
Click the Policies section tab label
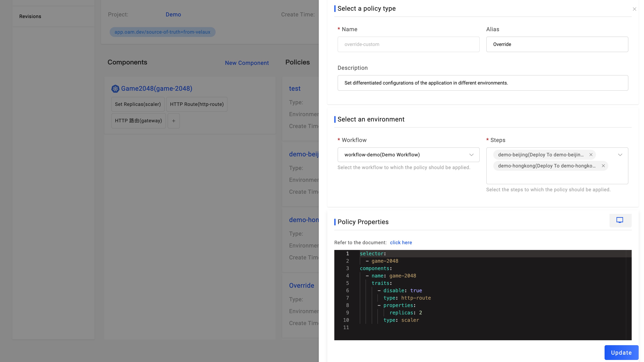pyautogui.click(x=297, y=62)
